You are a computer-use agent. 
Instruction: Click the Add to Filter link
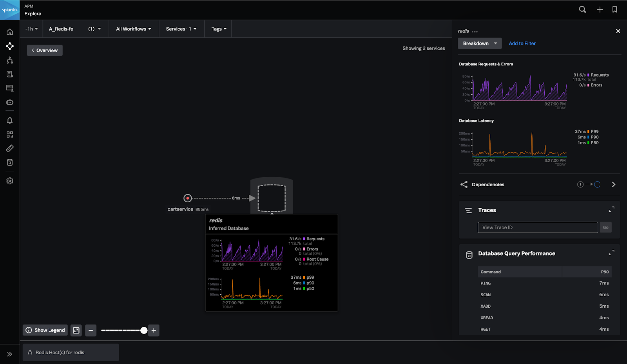(522, 43)
